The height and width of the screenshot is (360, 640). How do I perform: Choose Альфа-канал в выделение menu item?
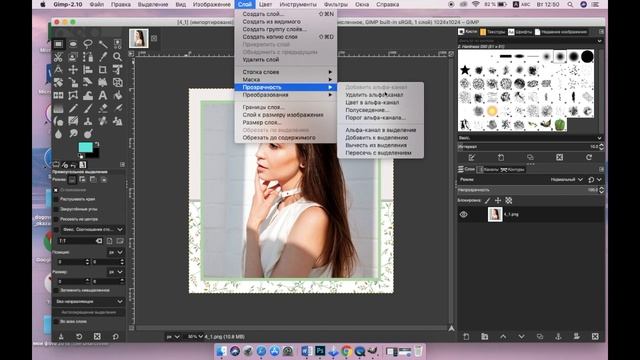(x=380, y=130)
